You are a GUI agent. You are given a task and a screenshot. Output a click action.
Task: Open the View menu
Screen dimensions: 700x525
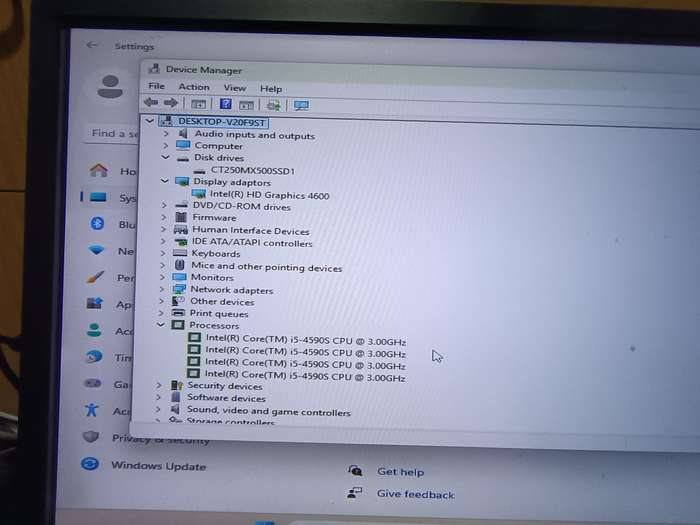click(x=235, y=88)
